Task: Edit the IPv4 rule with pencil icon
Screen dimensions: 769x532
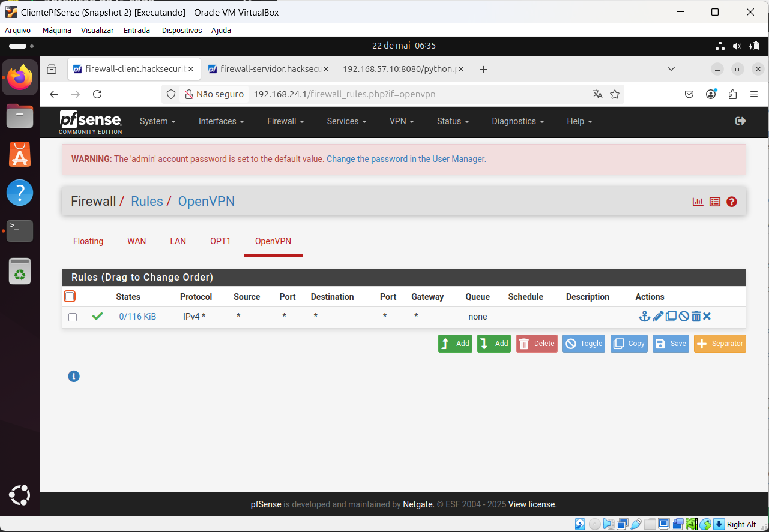Action: pos(658,316)
